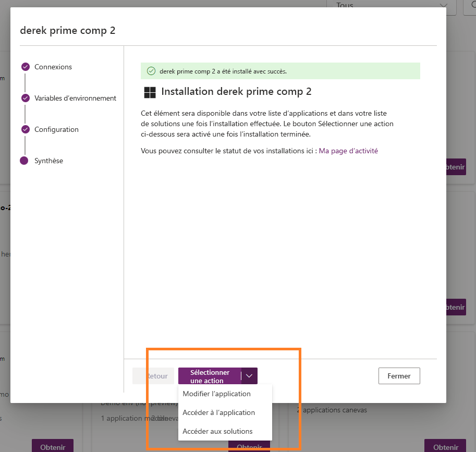This screenshot has height=452, width=476.
Task: Pick Accéder à l'application menu option
Action: click(218, 412)
